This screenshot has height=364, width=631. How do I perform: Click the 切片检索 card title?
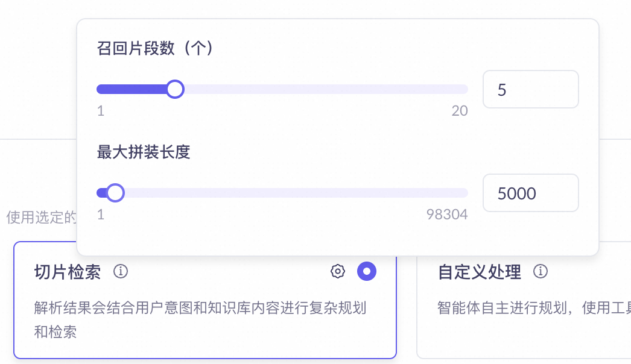68,272
